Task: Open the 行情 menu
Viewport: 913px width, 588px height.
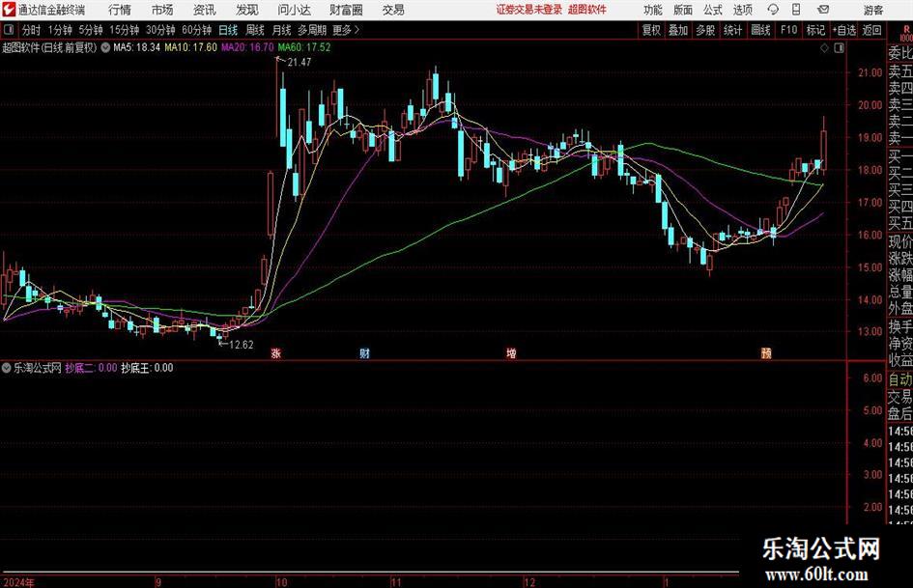Action: (x=120, y=10)
